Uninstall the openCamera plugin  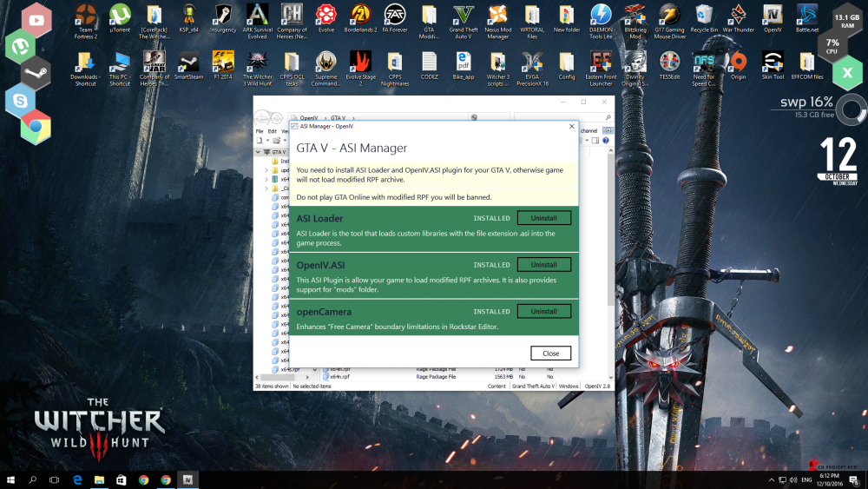[543, 311]
